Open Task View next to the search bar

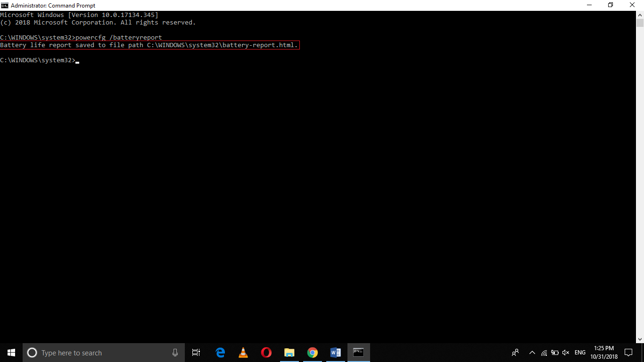[x=196, y=352]
